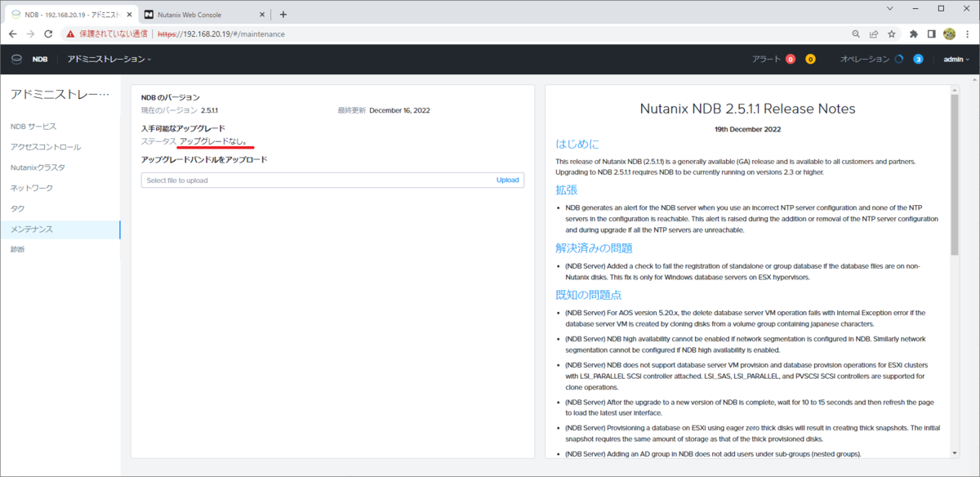Close the Nutanix Web Console tab

tap(262, 15)
